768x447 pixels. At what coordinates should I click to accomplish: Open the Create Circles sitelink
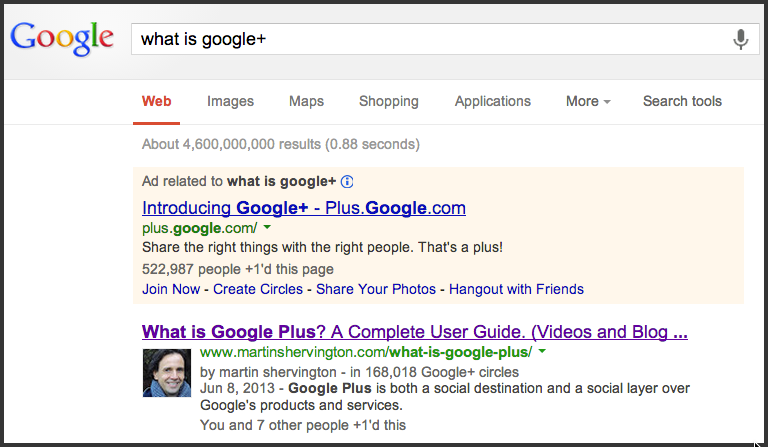258,289
